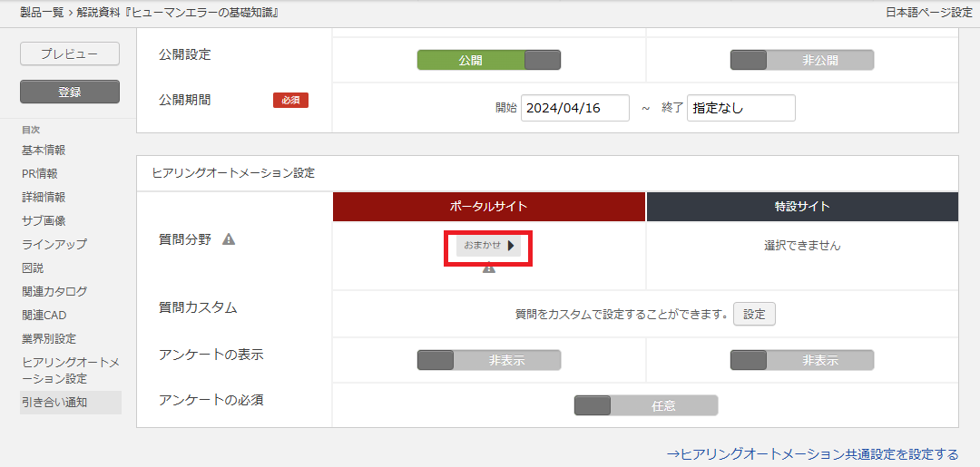Click the 終了 date field 指定なし
This screenshot has height=467, width=980.
[740, 108]
